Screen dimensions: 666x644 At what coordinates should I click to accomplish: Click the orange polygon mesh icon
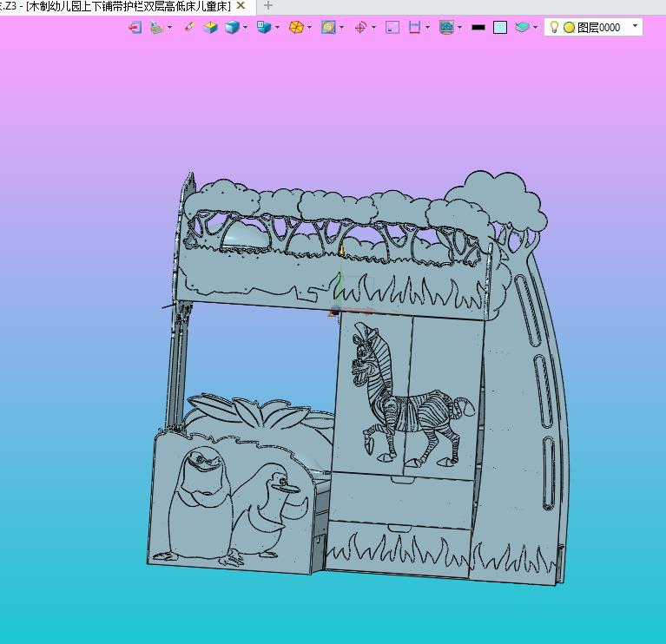[296, 28]
